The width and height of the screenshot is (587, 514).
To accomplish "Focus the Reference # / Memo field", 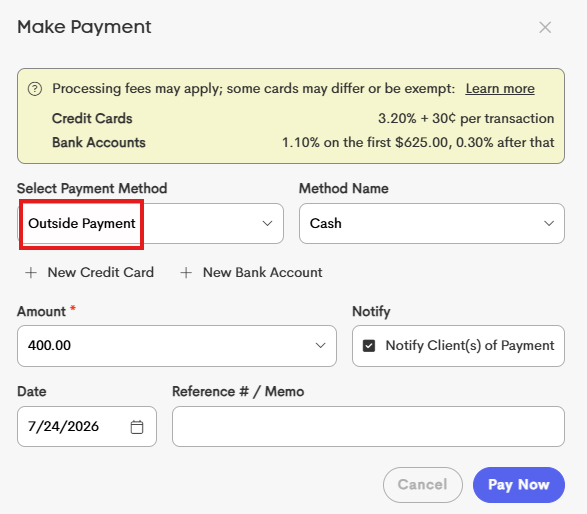I will 368,426.
